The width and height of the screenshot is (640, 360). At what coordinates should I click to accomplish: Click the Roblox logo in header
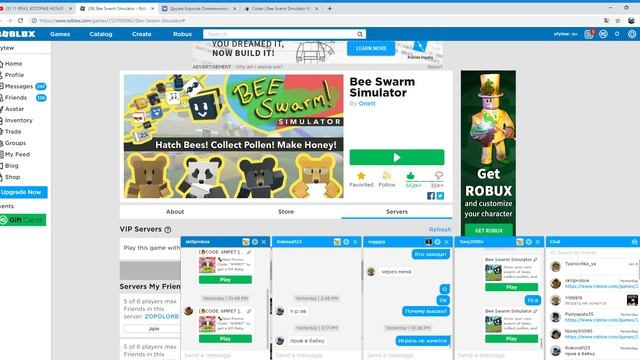pyautogui.click(x=18, y=34)
